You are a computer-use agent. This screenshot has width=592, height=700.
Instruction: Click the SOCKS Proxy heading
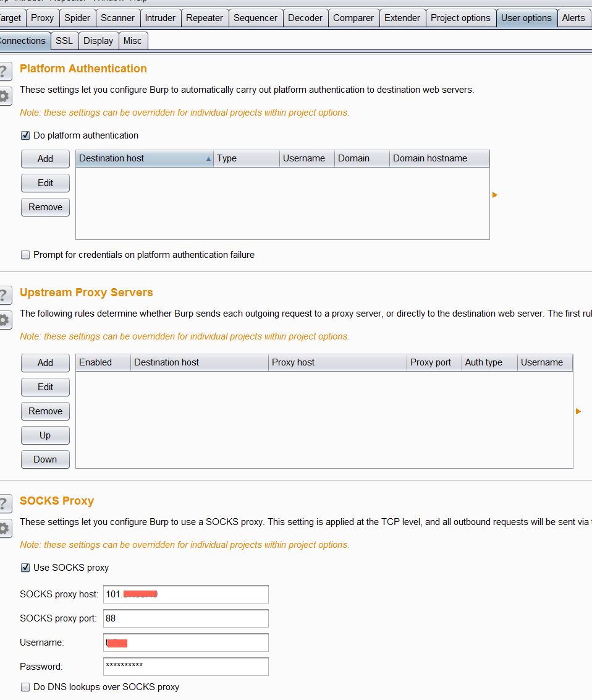coord(57,501)
